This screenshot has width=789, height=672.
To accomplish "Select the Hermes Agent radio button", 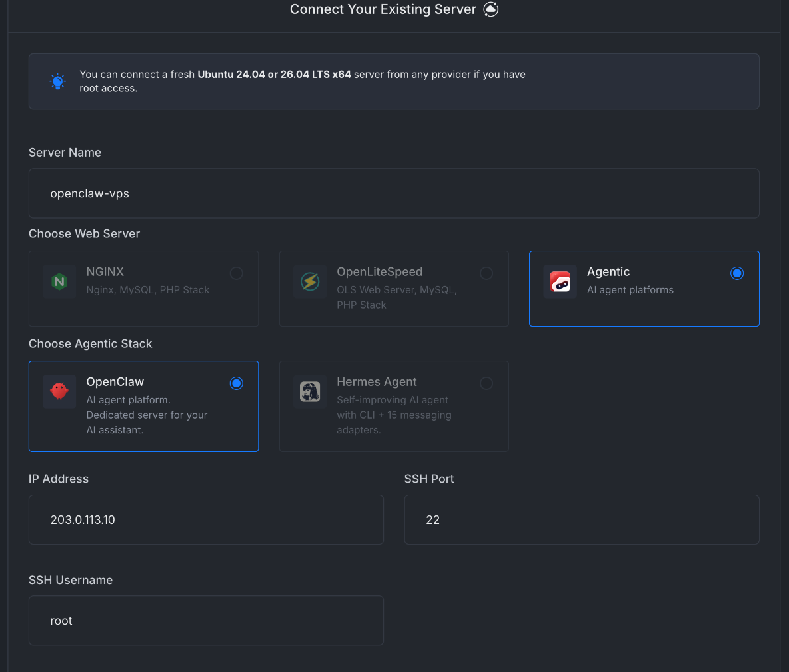I will click(x=486, y=383).
